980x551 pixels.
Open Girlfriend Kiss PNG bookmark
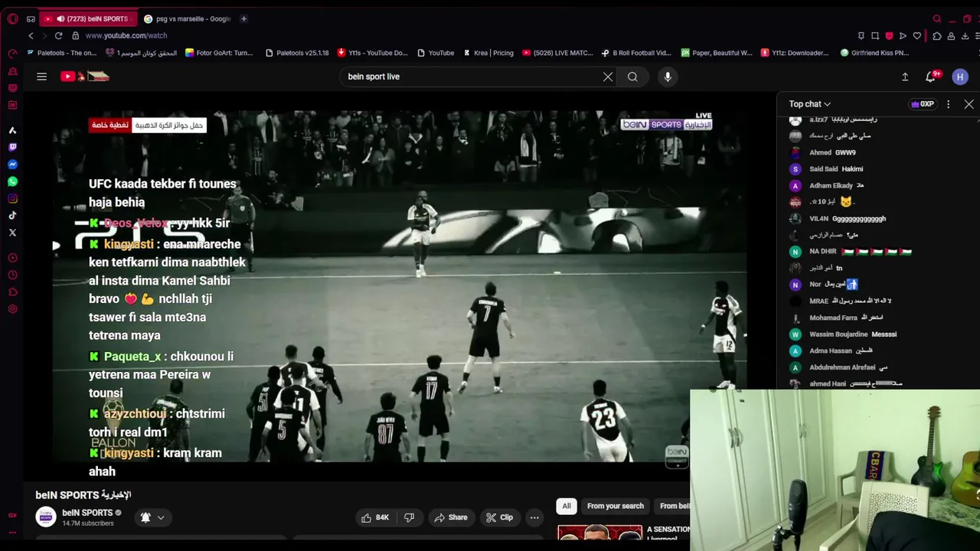(874, 53)
